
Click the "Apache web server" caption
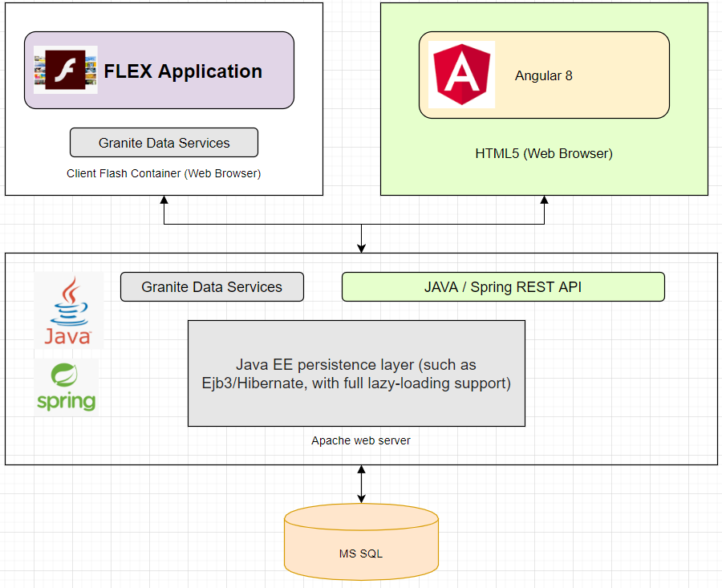(360, 440)
